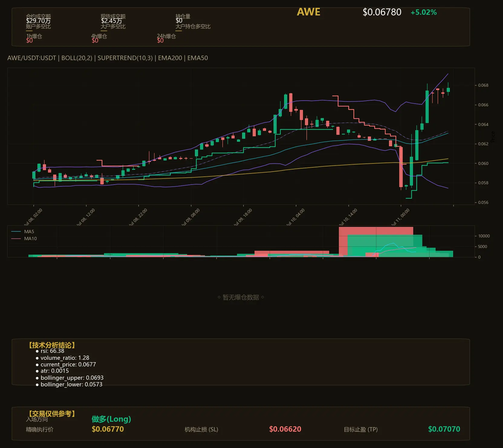Click the 4h爆仓 label
Screen dimensions: 503x448
coord(99,36)
